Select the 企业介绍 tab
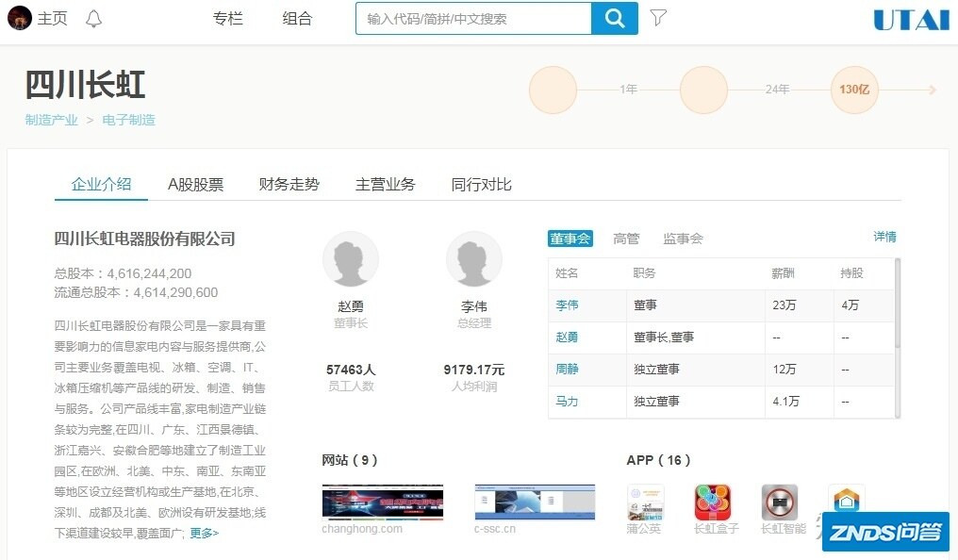This screenshot has height=560, width=958. 102,184
